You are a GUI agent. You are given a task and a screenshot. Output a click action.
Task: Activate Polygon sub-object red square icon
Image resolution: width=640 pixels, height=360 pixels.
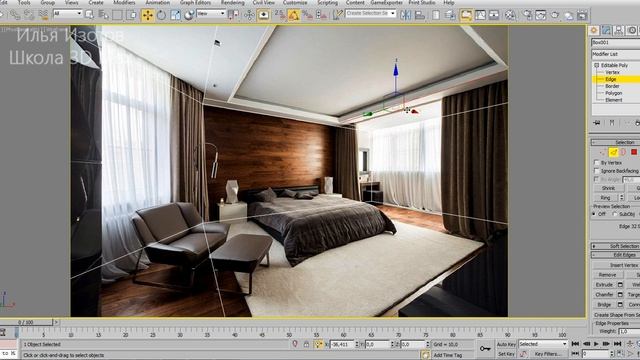[634, 152]
